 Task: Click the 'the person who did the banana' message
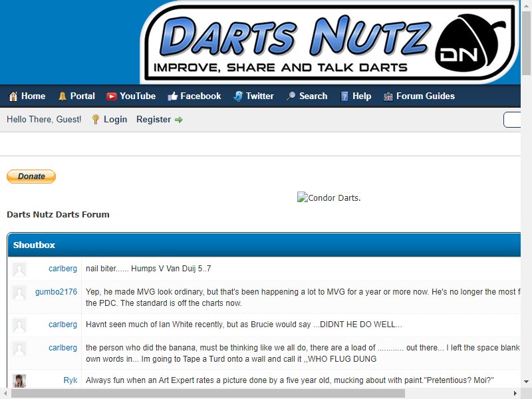click(x=303, y=353)
